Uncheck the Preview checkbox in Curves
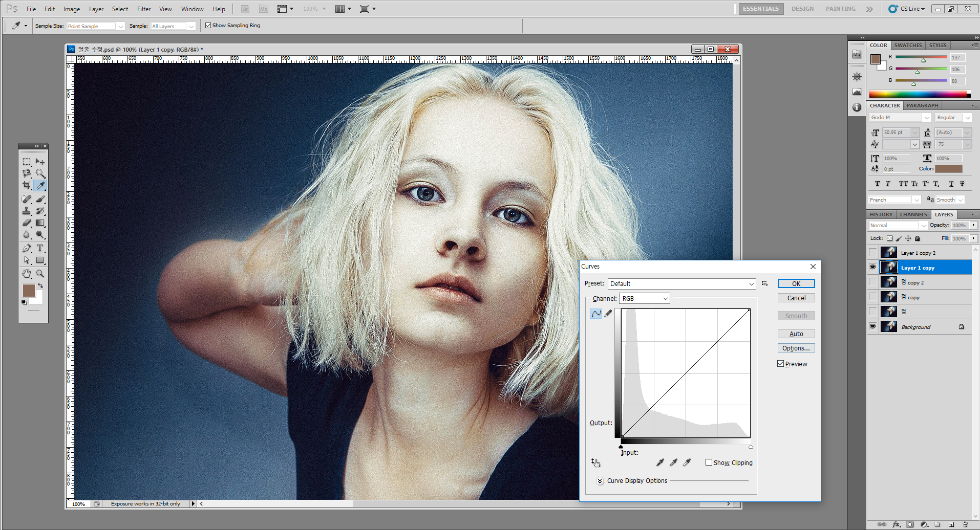Screen dimensions: 980x530 click(x=781, y=364)
